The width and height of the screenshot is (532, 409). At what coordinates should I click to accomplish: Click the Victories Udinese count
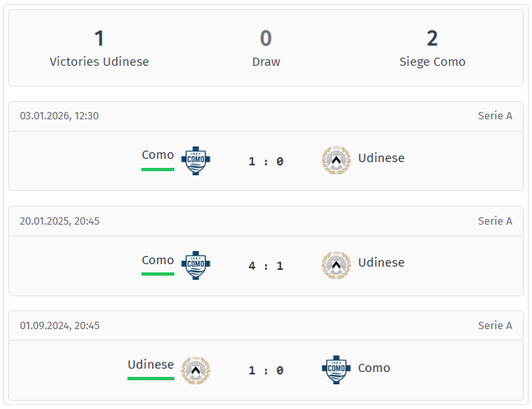(x=99, y=39)
